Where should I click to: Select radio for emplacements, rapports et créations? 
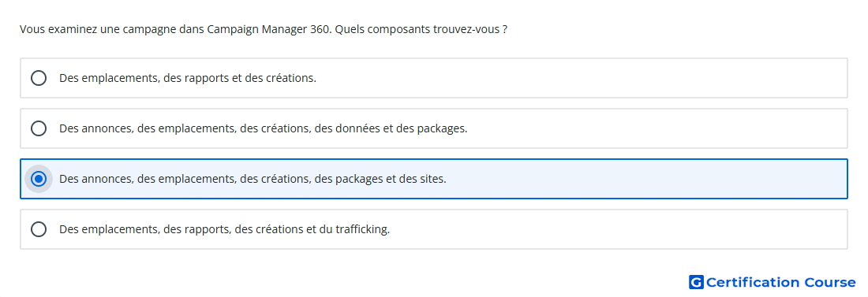[x=39, y=78]
